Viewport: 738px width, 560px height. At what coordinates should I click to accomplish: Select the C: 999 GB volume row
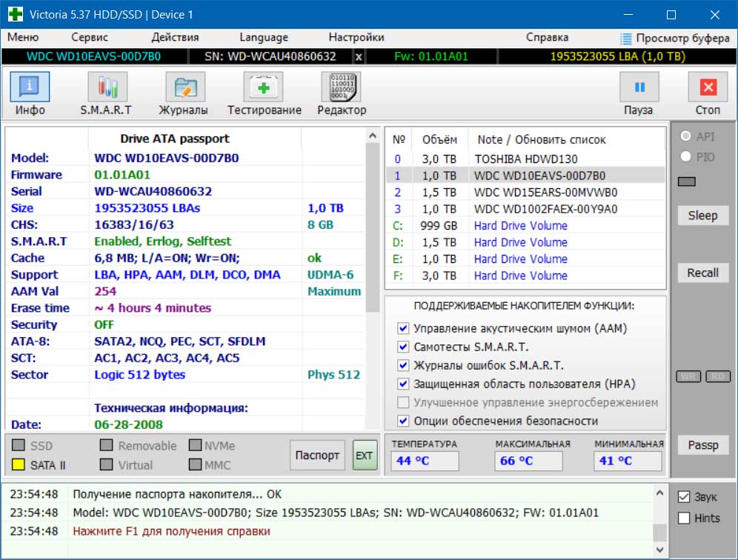tap(525, 226)
